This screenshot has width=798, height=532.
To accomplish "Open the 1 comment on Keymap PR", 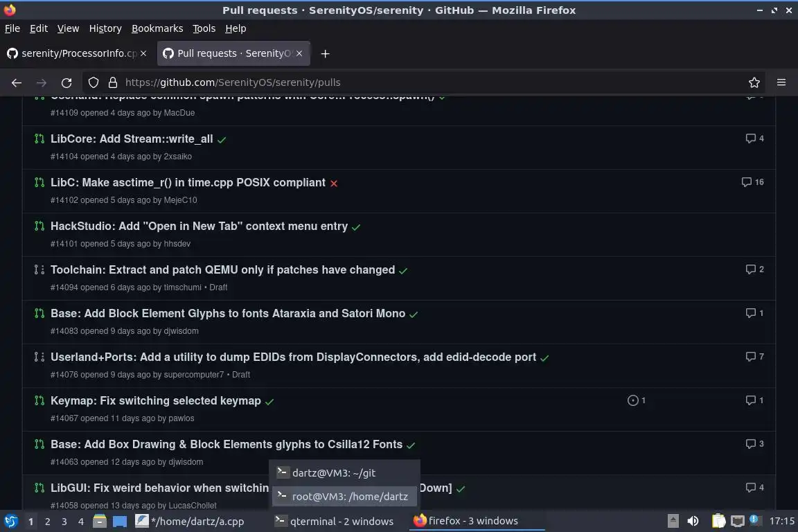I will click(x=754, y=400).
